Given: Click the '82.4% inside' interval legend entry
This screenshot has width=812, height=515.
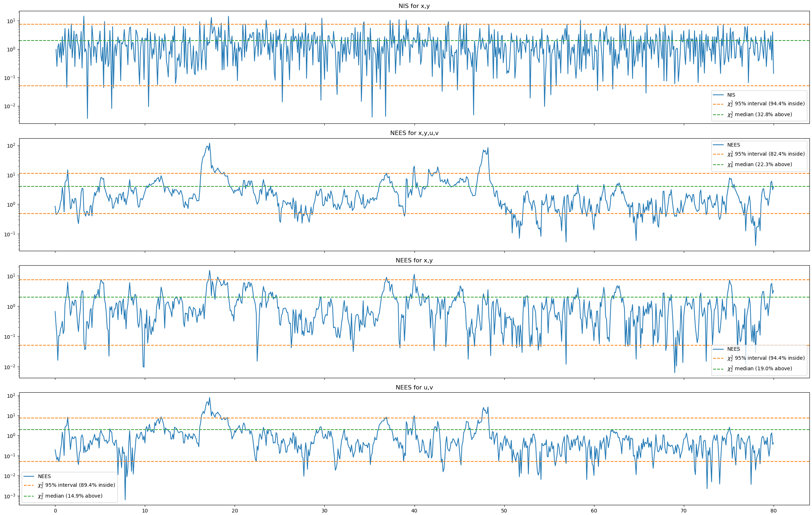Looking at the screenshot, I should (x=766, y=154).
